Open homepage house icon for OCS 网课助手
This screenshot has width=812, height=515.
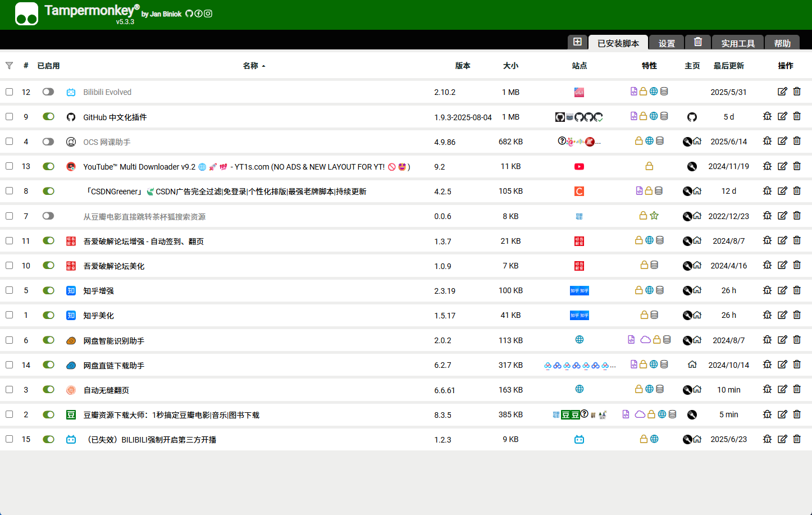coord(697,141)
